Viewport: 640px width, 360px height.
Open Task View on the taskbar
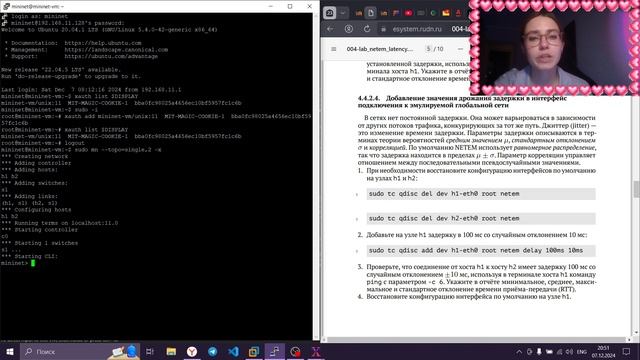(150, 351)
